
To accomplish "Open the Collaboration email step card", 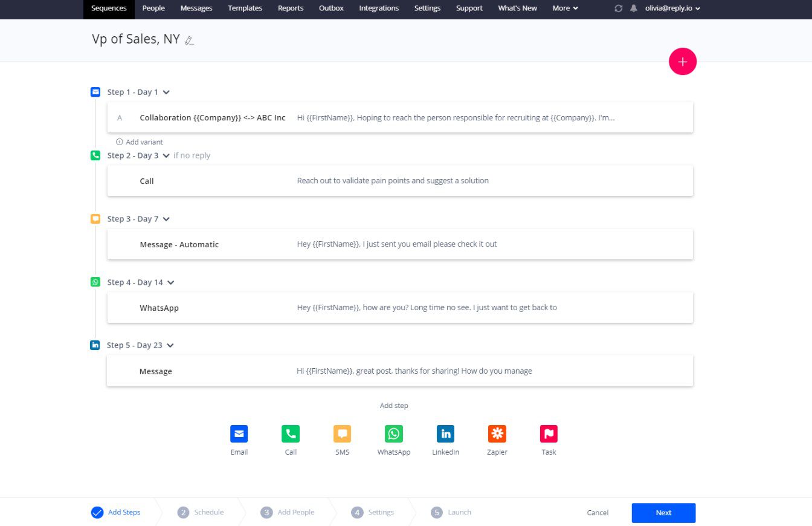I will (400, 117).
